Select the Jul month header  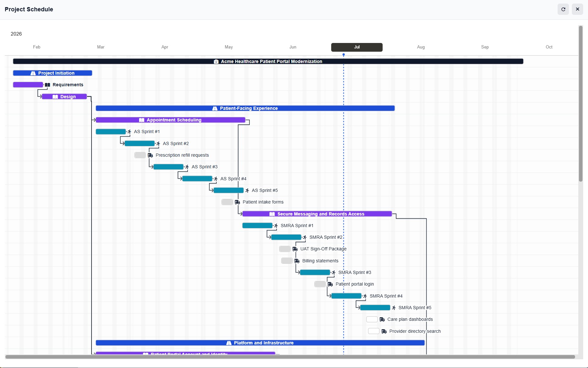357,47
